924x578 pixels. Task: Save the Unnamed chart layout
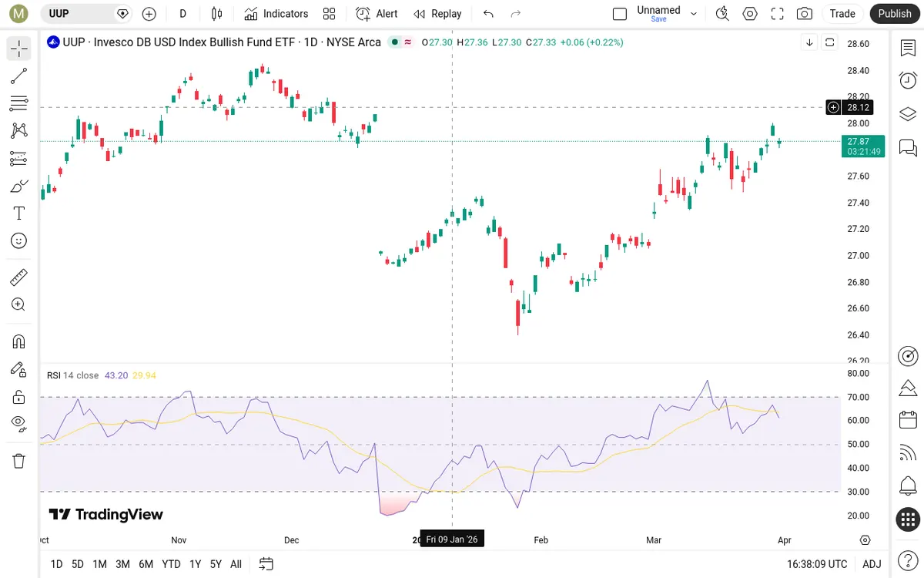[x=659, y=19]
